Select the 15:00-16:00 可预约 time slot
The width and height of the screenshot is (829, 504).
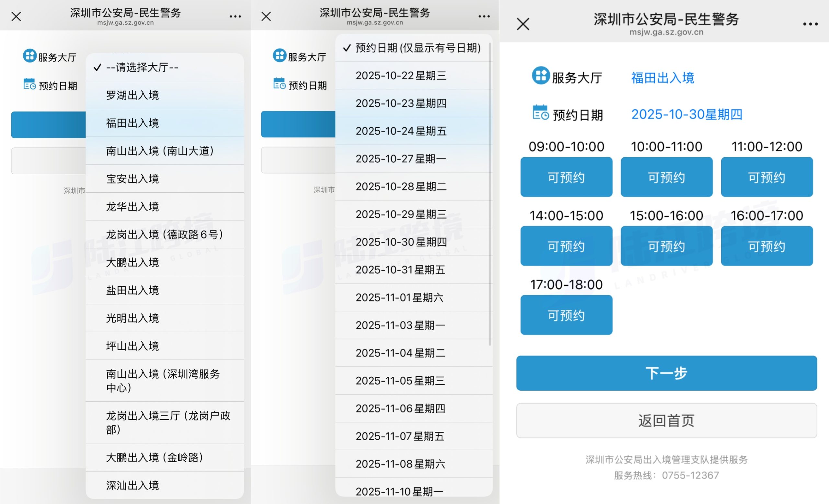click(x=666, y=246)
